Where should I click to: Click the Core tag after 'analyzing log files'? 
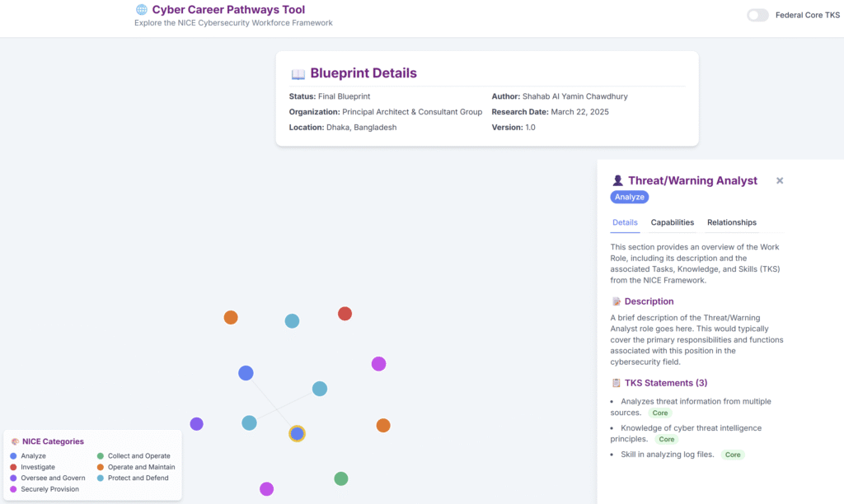coord(732,455)
